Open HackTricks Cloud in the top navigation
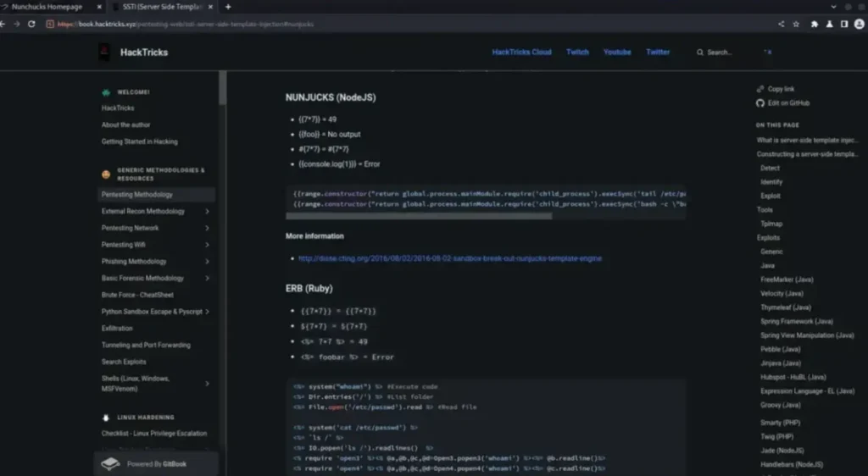 [521, 53]
